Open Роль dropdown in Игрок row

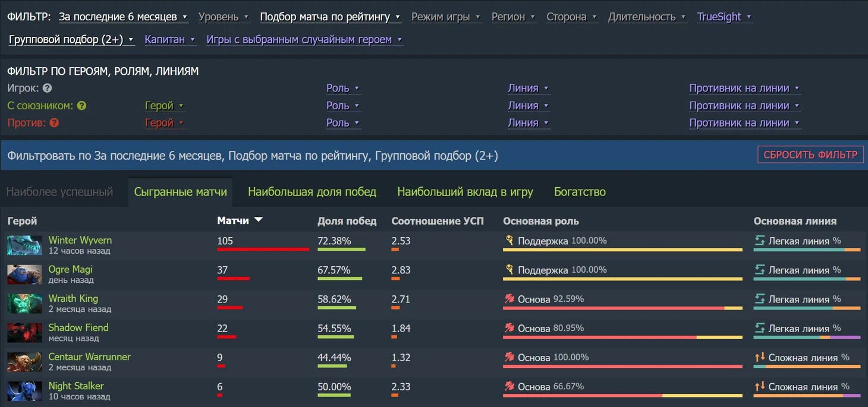click(x=343, y=88)
